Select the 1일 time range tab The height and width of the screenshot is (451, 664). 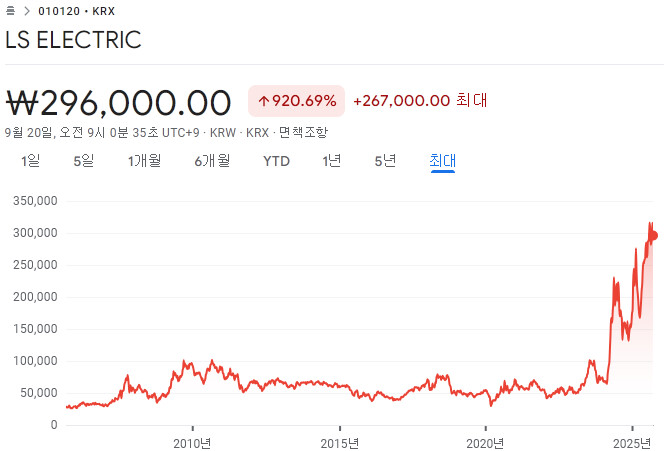pyautogui.click(x=30, y=160)
